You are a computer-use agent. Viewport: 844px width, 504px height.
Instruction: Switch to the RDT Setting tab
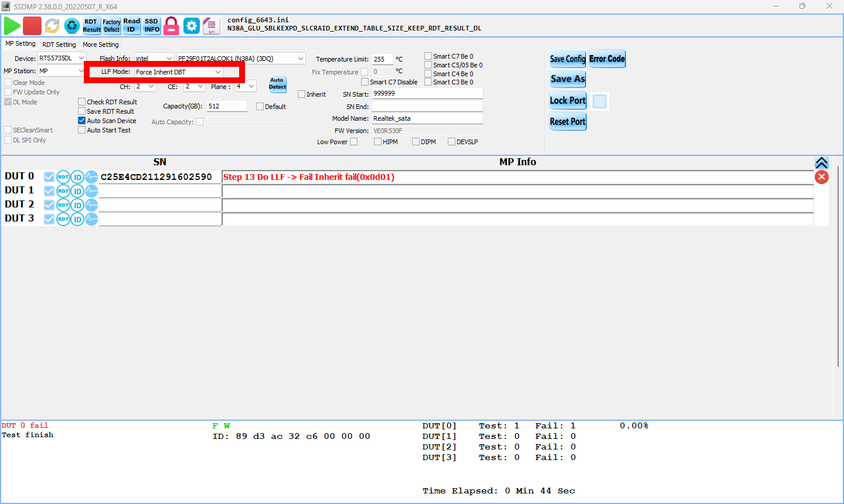[x=59, y=45]
